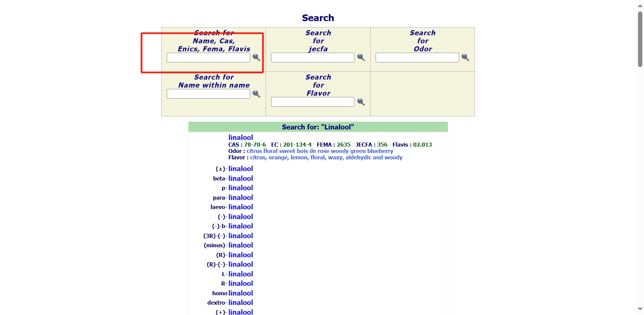Click the Odor search magnifier icon
The width and height of the screenshot is (644, 315).
(465, 57)
